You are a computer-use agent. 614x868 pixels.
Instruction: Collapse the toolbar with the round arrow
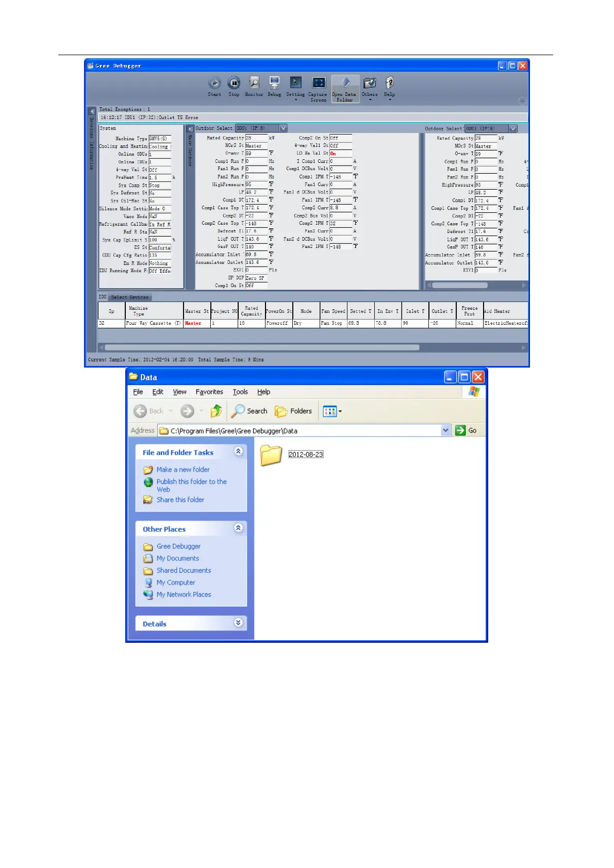pyautogui.click(x=522, y=101)
